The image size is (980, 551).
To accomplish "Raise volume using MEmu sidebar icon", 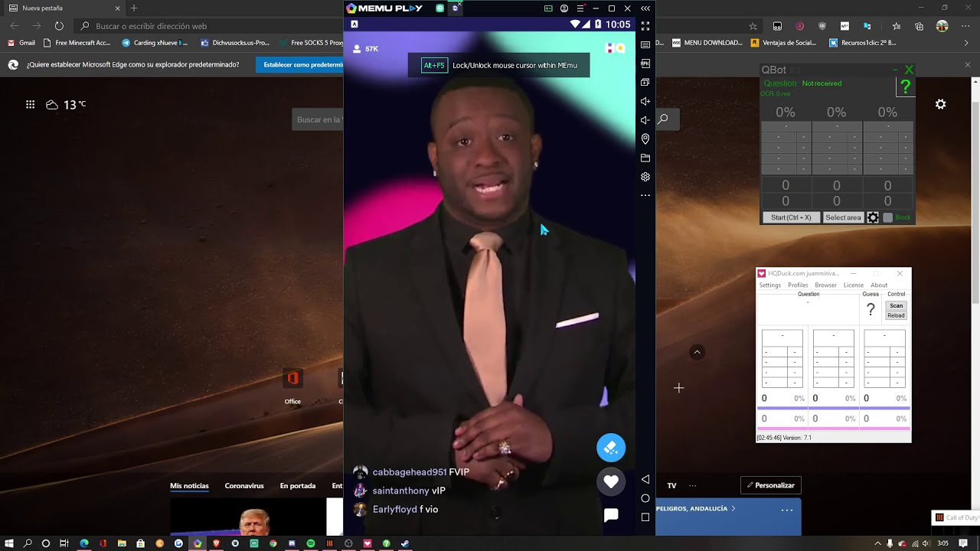I will (645, 101).
